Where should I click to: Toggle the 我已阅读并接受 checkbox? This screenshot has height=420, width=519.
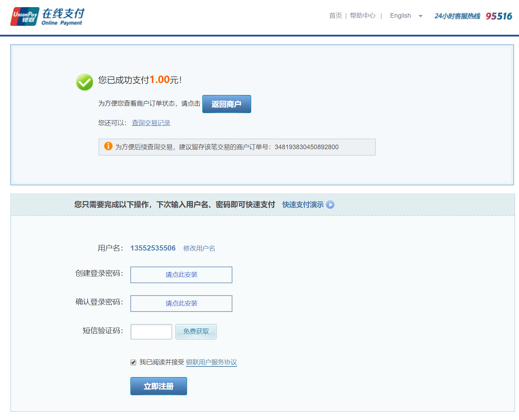pos(133,362)
